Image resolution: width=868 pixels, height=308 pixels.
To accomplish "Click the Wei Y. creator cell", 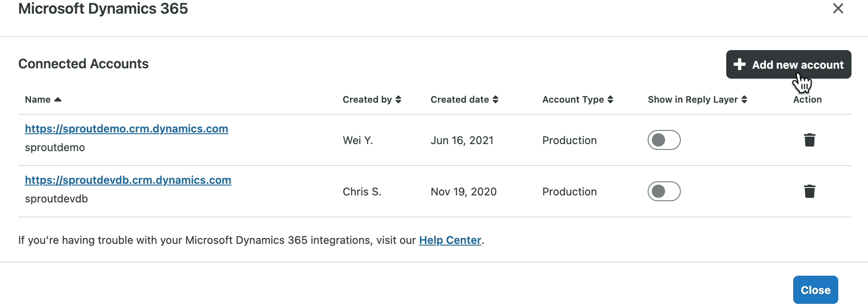I will (x=358, y=140).
